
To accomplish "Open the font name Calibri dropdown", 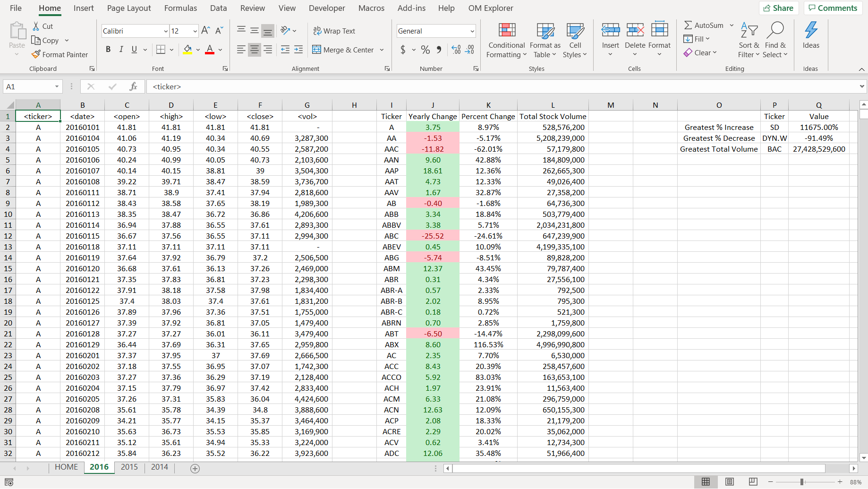I will 166,31.
